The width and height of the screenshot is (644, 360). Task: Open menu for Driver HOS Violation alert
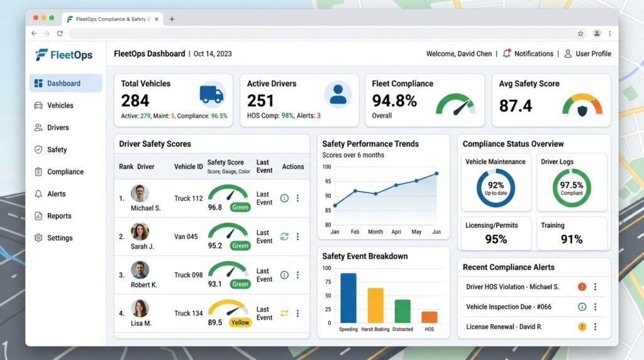pyautogui.click(x=595, y=287)
